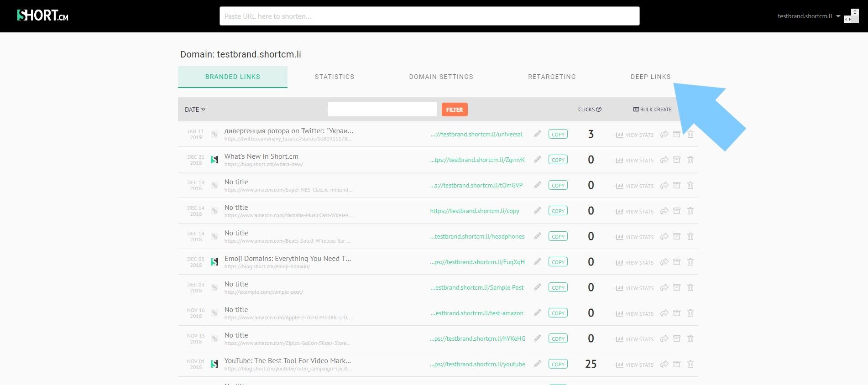Screen dimensions: 868x385
Task: Open the Retargeting tab
Action: [x=552, y=77]
